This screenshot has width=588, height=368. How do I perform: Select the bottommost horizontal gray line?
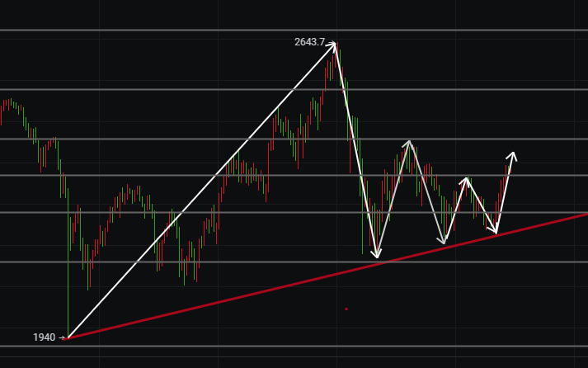click(x=247, y=346)
